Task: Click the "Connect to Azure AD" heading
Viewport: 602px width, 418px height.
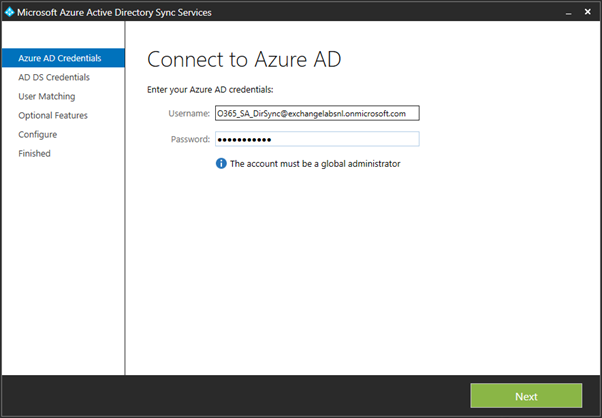Action: coord(244,59)
